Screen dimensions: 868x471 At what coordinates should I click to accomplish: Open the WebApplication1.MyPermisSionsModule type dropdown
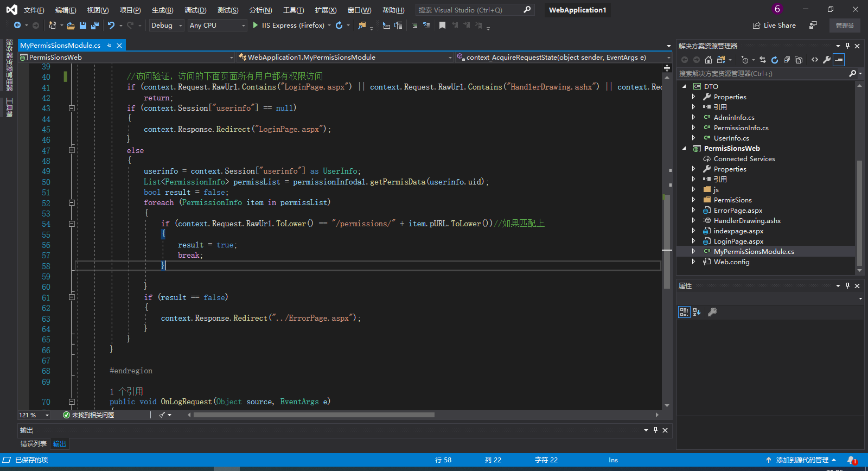[x=346, y=58]
